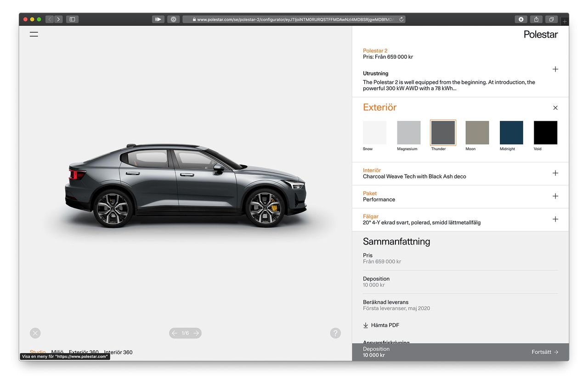588x386 pixels.
Task: Select Thunder exterior color
Action: click(443, 133)
